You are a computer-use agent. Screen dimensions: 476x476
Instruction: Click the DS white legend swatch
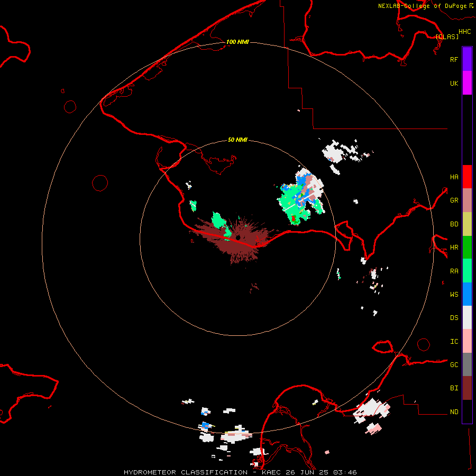point(467,317)
